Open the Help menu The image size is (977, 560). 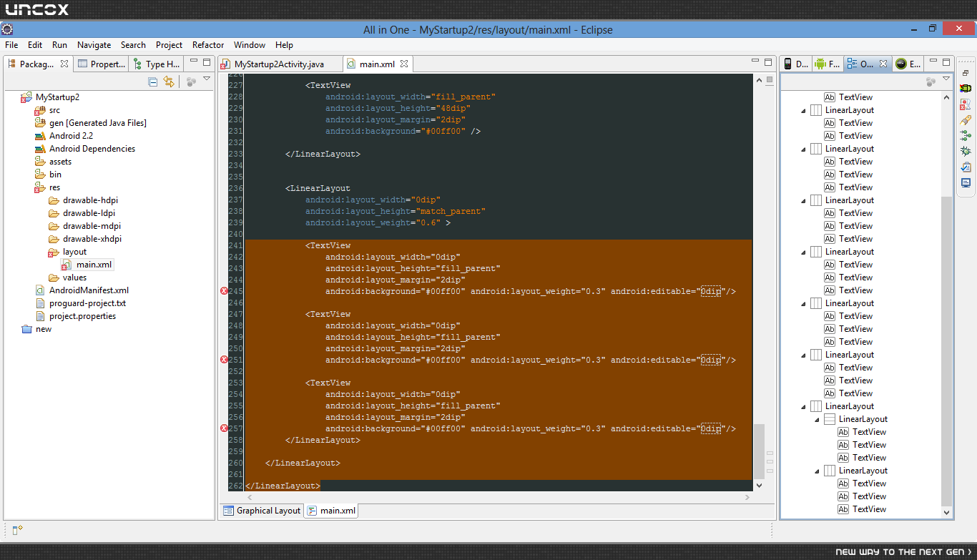284,45
